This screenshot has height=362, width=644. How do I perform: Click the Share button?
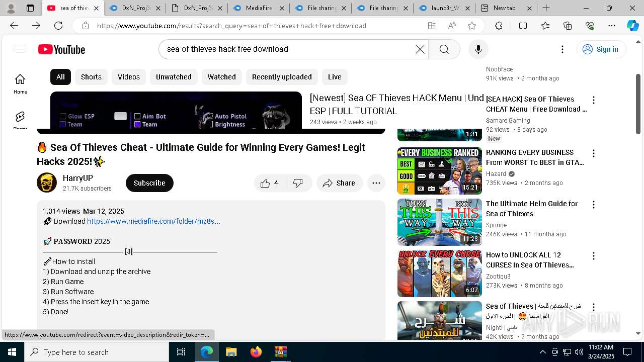pos(340,183)
